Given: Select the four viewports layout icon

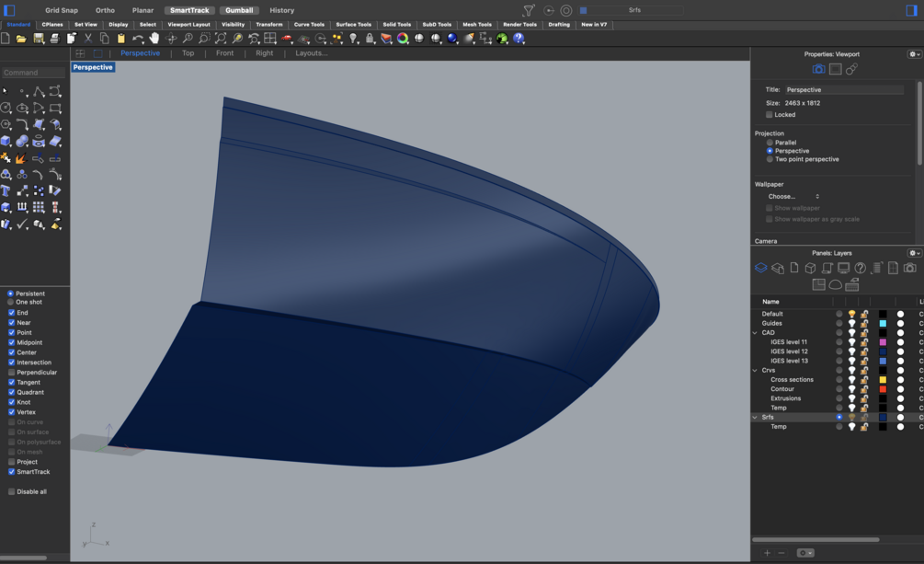Looking at the screenshot, I should coord(271,39).
